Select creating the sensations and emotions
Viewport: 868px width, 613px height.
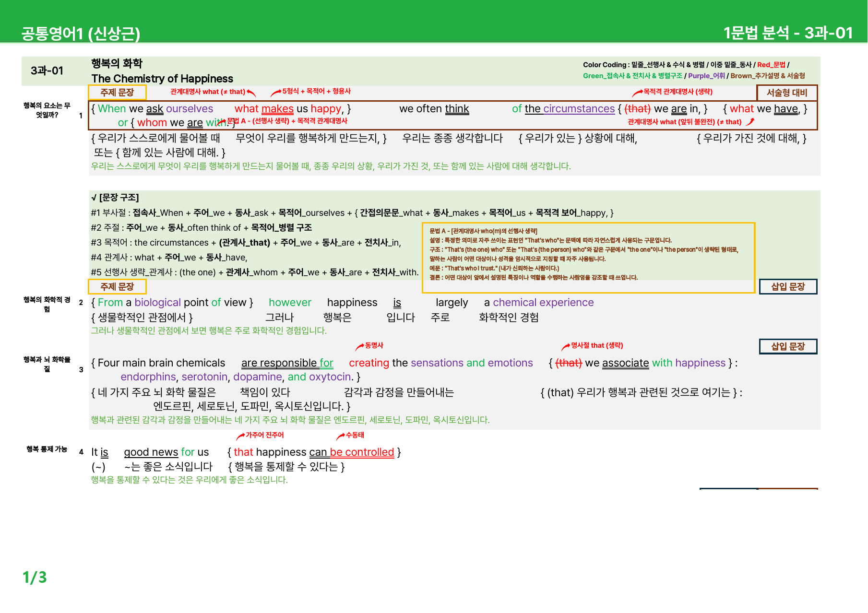tap(441, 363)
